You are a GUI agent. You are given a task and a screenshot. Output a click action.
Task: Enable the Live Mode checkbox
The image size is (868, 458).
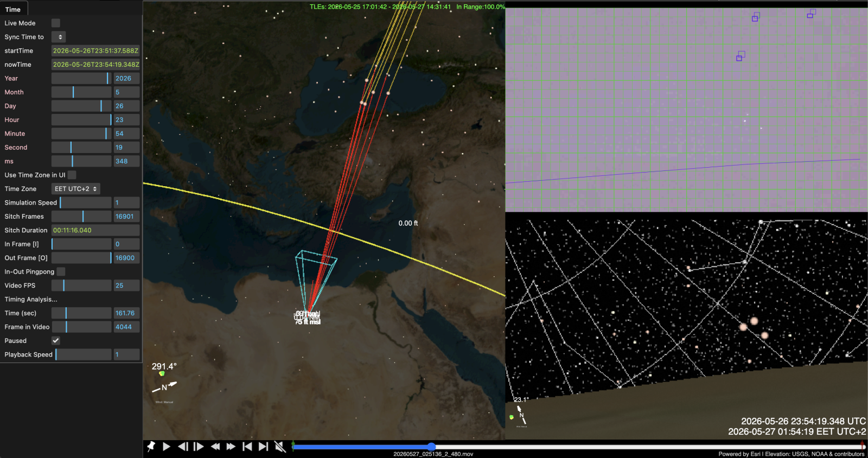point(56,23)
